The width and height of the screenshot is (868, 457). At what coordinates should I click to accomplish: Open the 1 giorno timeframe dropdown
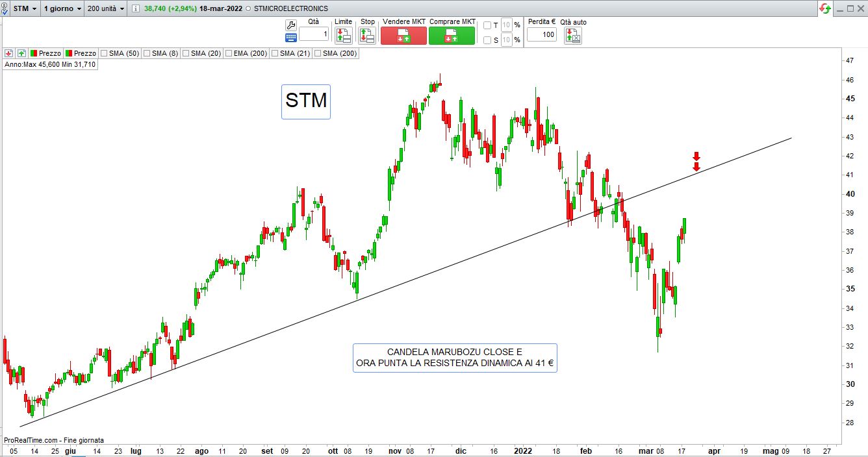pyautogui.click(x=62, y=9)
